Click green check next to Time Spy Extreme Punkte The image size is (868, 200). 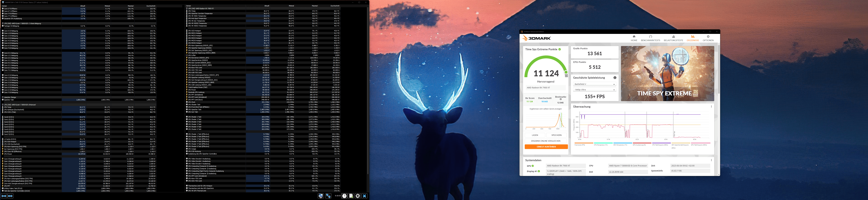[560, 50]
